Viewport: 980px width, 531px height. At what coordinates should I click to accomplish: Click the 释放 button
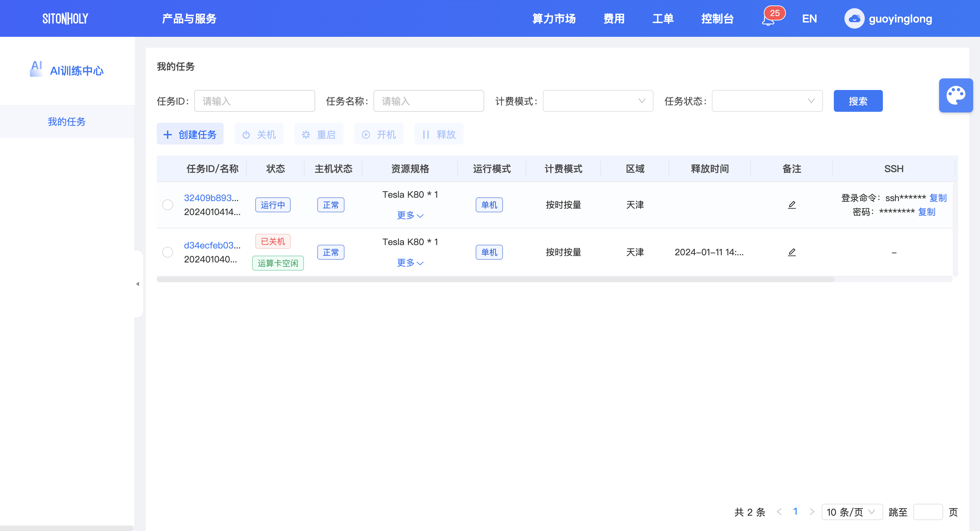pyautogui.click(x=439, y=134)
